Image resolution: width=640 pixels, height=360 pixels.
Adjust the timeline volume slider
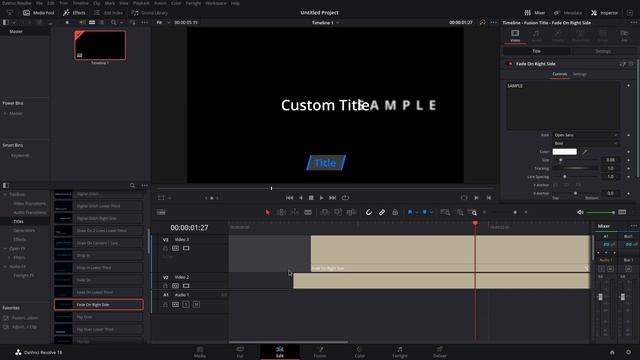[600, 212]
